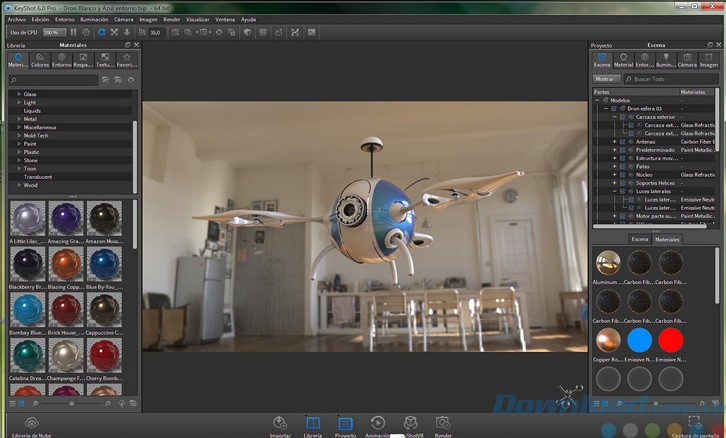The width and height of the screenshot is (726, 438).
Task: Expand the Metal material category
Action: (19, 119)
